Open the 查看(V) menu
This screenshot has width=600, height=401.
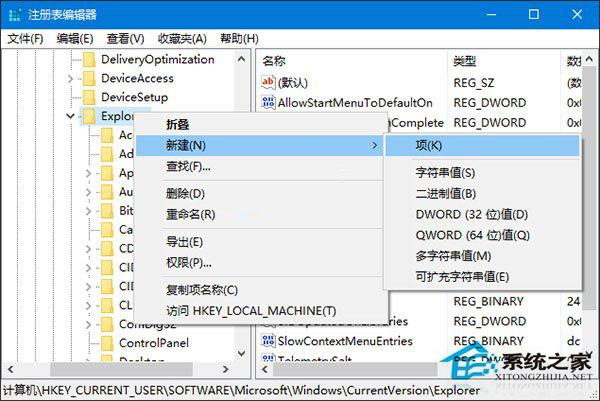pyautogui.click(x=125, y=39)
